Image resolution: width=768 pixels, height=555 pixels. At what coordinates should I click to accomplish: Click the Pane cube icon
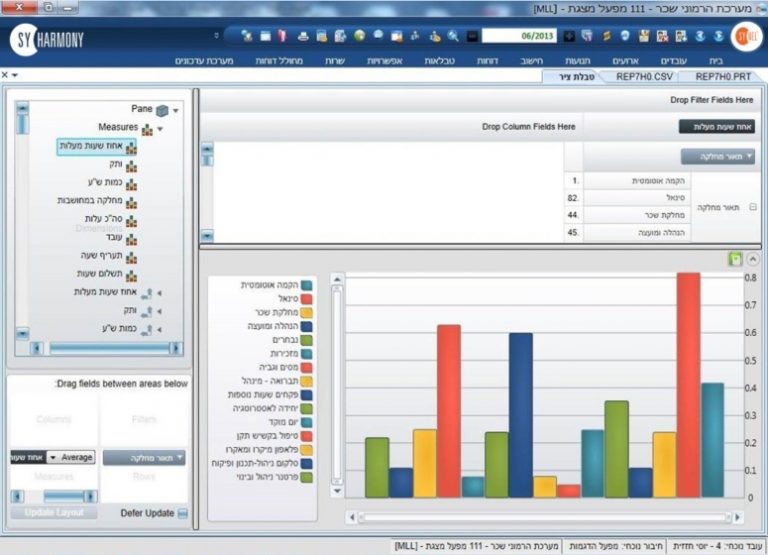pos(162,109)
